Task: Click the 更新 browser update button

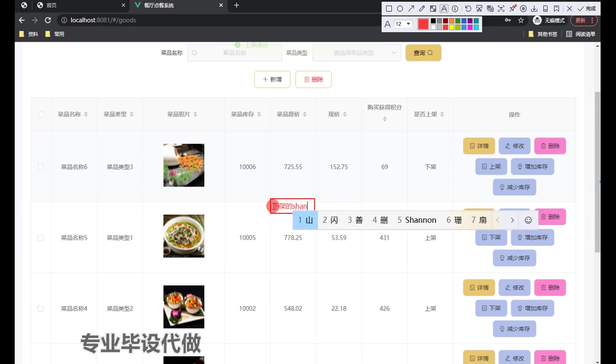Action: (584, 20)
